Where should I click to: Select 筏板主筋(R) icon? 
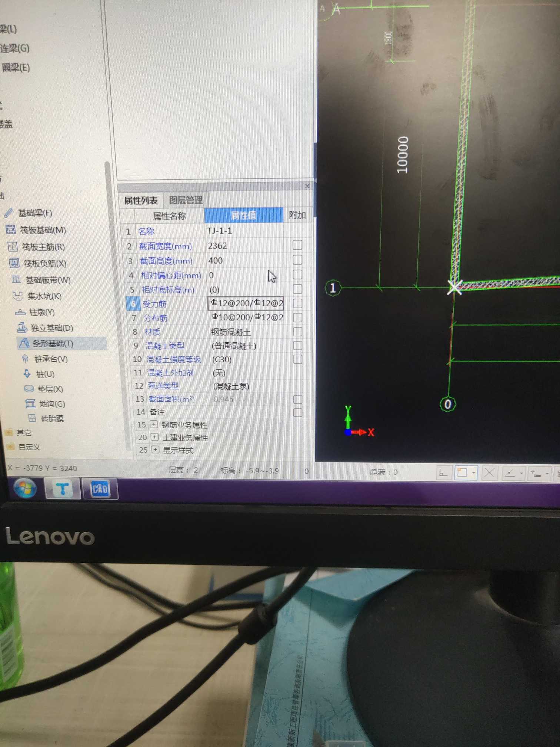(13, 246)
